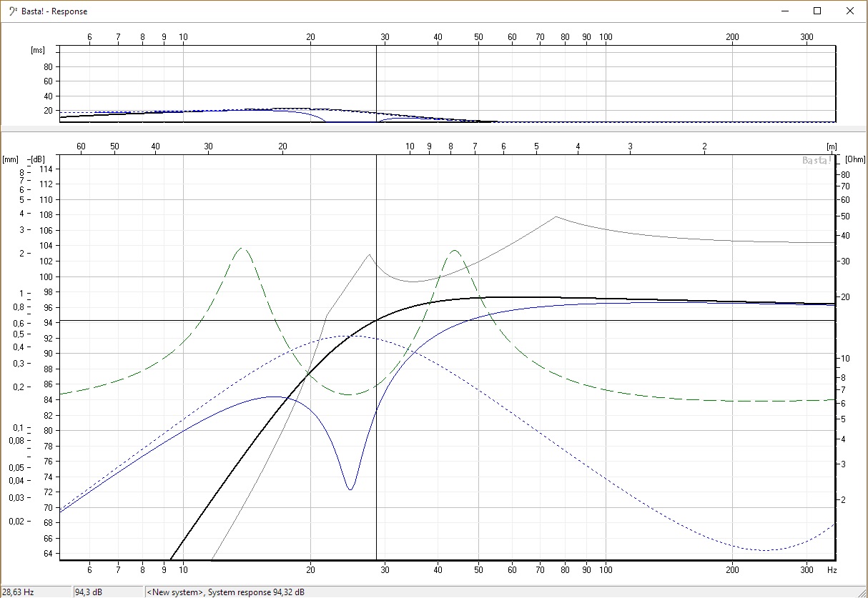Click the [dB] axis unit label
Screen dimensions: 868x598
pos(39,159)
